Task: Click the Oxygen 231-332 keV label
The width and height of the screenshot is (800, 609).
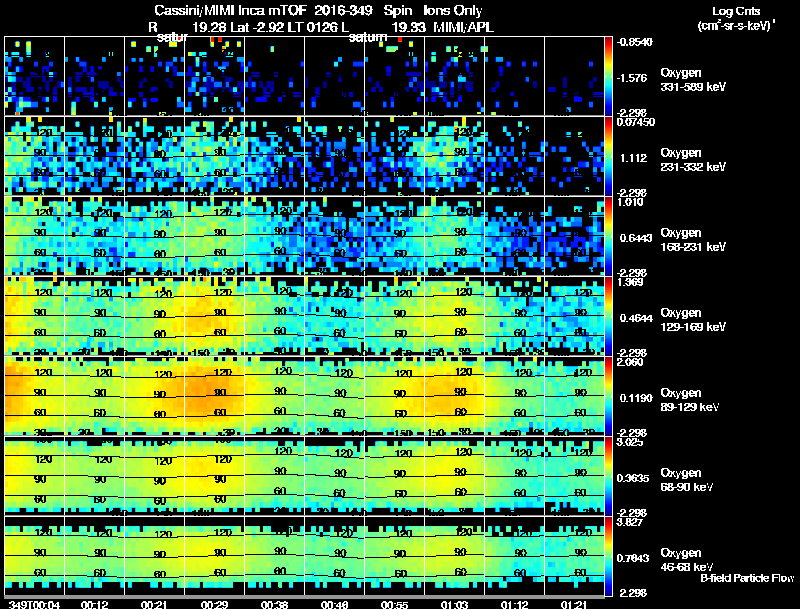Action: point(693,160)
